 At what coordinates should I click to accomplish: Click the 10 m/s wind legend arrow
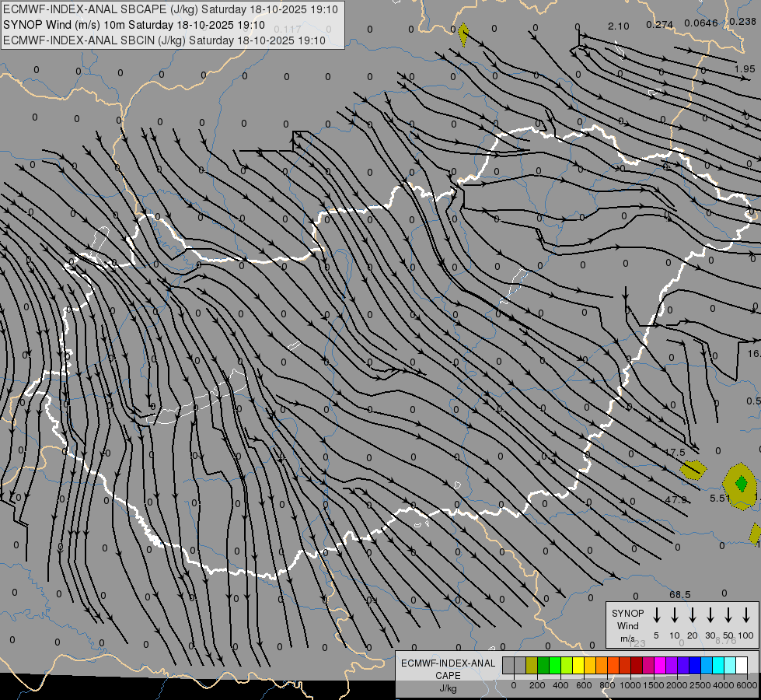click(x=675, y=614)
